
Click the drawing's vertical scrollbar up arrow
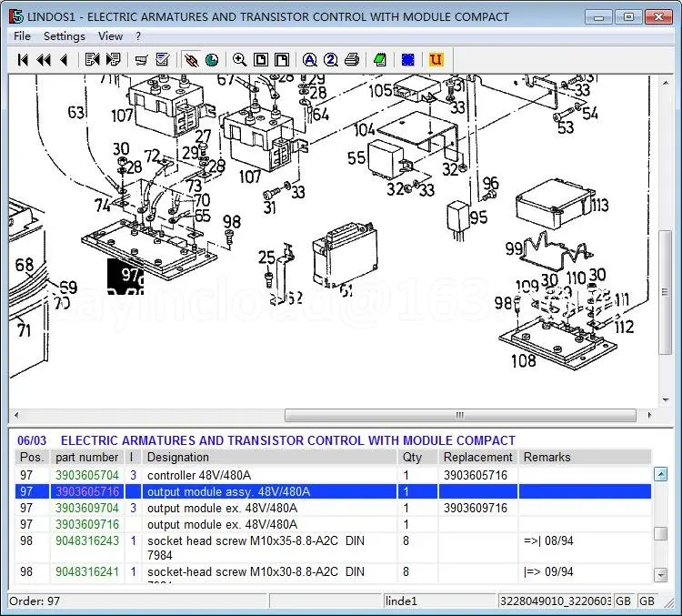666,82
